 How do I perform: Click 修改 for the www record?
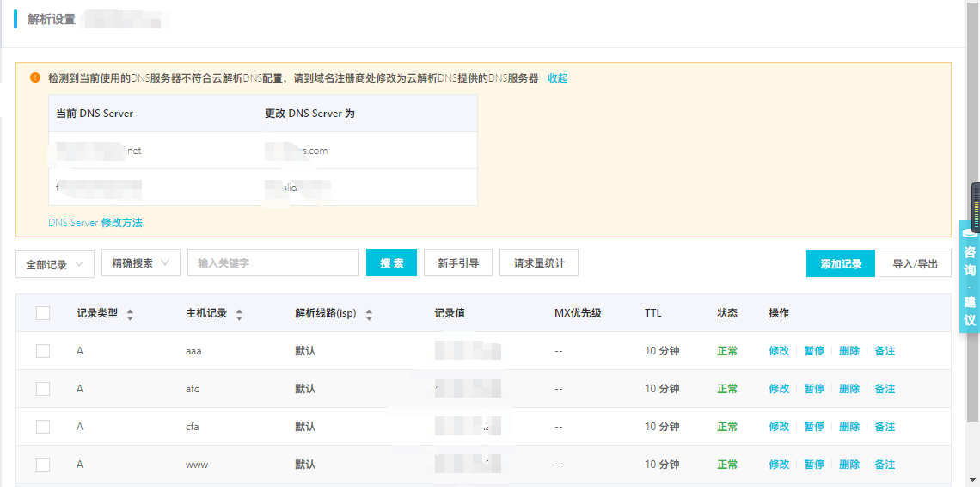779,465
